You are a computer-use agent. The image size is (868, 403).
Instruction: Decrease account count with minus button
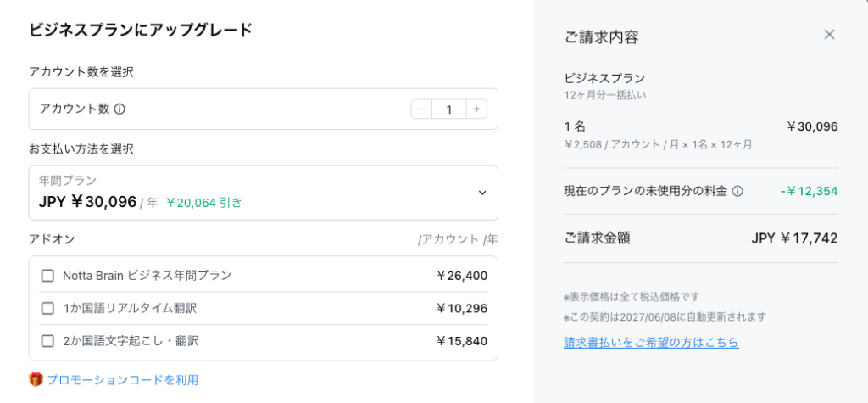coord(421,109)
